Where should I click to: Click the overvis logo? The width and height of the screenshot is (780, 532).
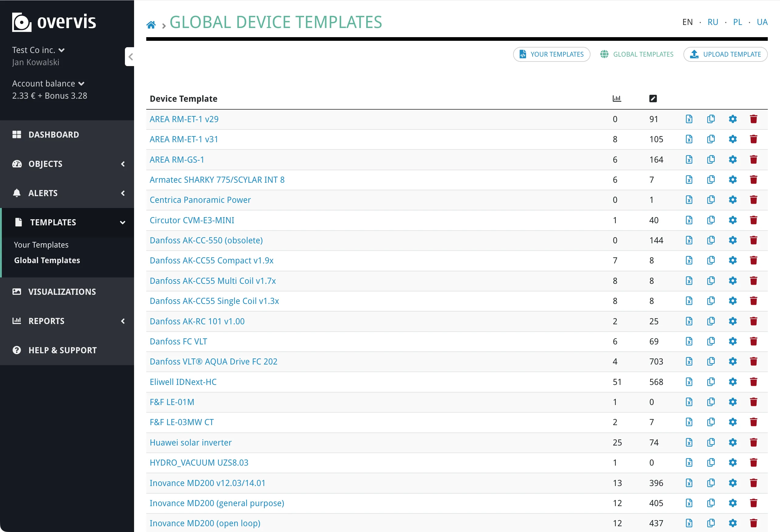click(x=54, y=22)
